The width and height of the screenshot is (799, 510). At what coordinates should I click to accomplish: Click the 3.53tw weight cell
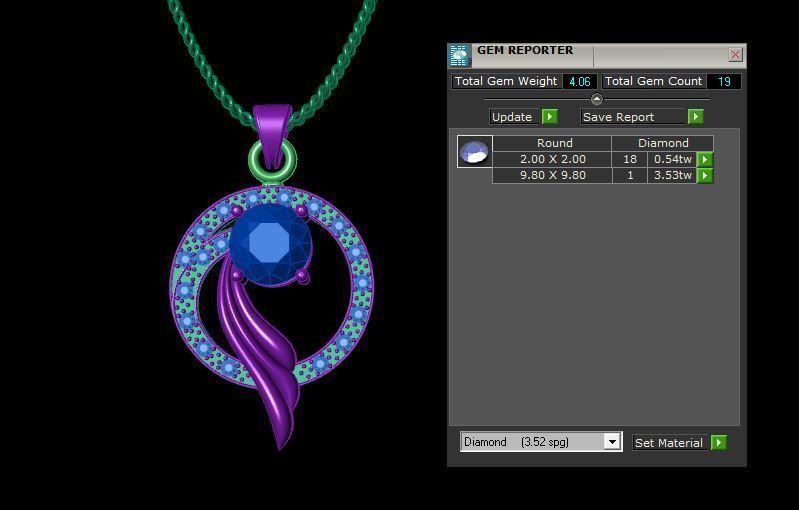tap(672, 175)
